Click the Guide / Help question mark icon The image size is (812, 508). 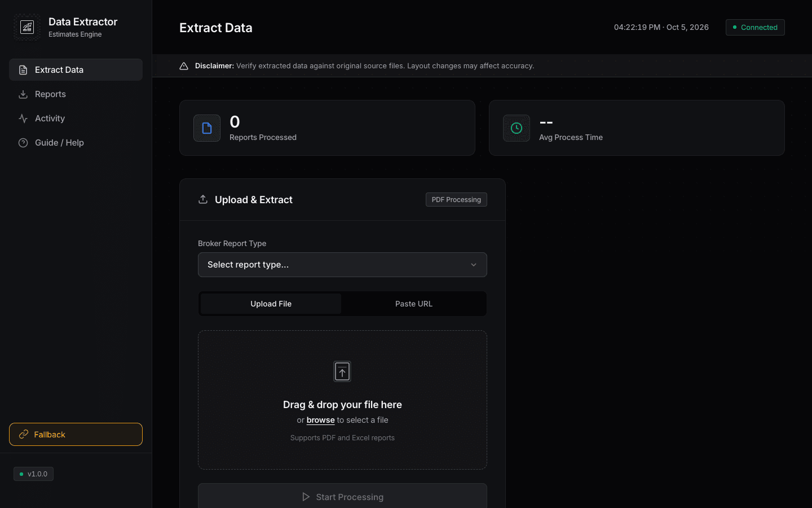click(23, 143)
